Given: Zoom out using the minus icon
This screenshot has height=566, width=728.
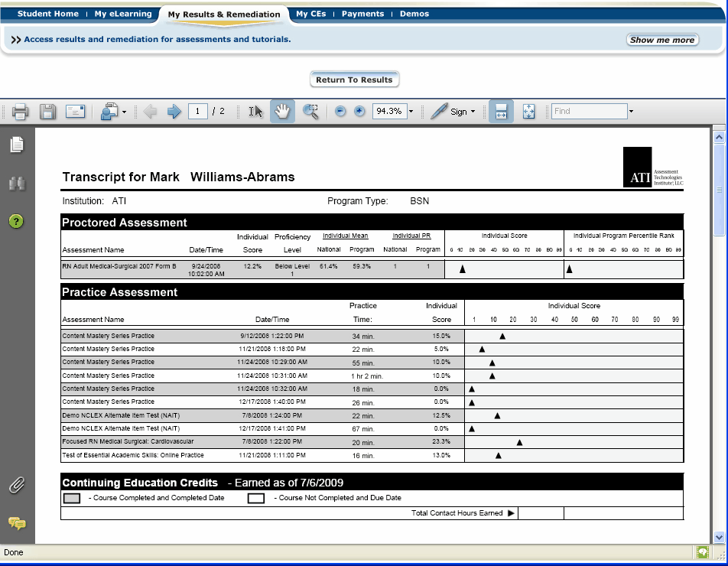Looking at the screenshot, I should pos(339,111).
